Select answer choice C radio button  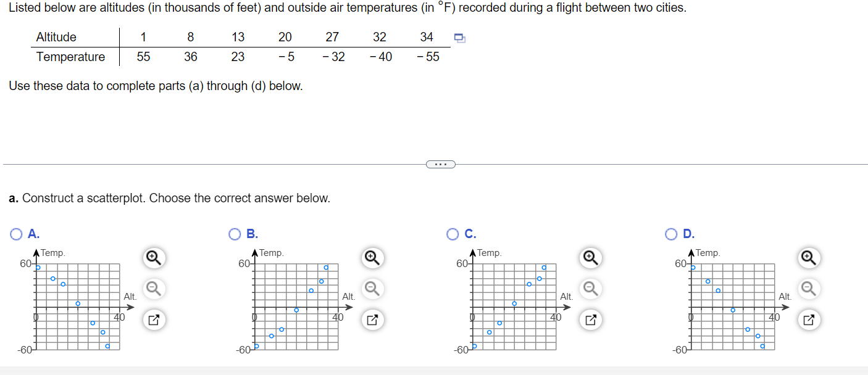click(x=451, y=234)
